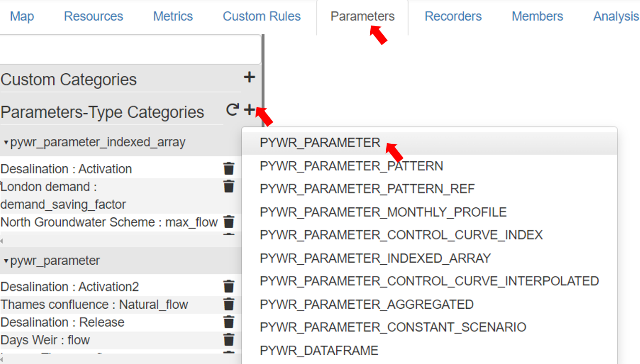Delete North Groundwater Scheme max_flow
Image resolution: width=640 pixels, height=364 pixels.
229,222
